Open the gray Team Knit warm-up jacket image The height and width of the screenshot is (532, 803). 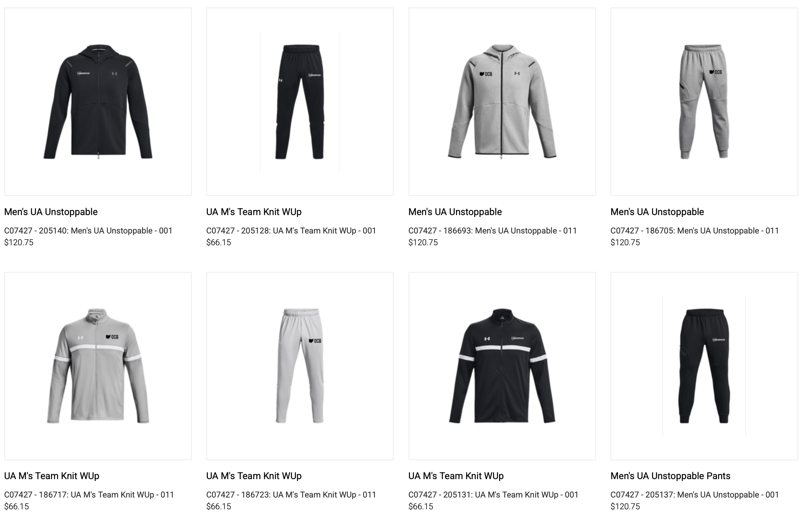pos(98,366)
